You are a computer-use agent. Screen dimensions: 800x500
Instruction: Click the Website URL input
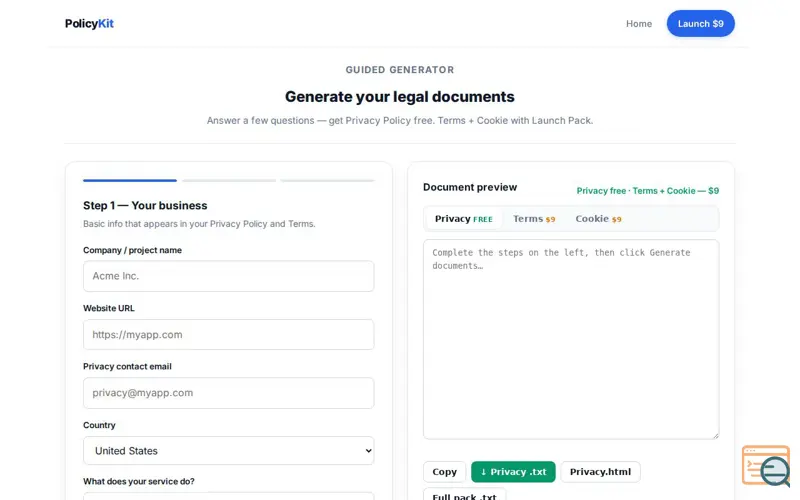(229, 335)
